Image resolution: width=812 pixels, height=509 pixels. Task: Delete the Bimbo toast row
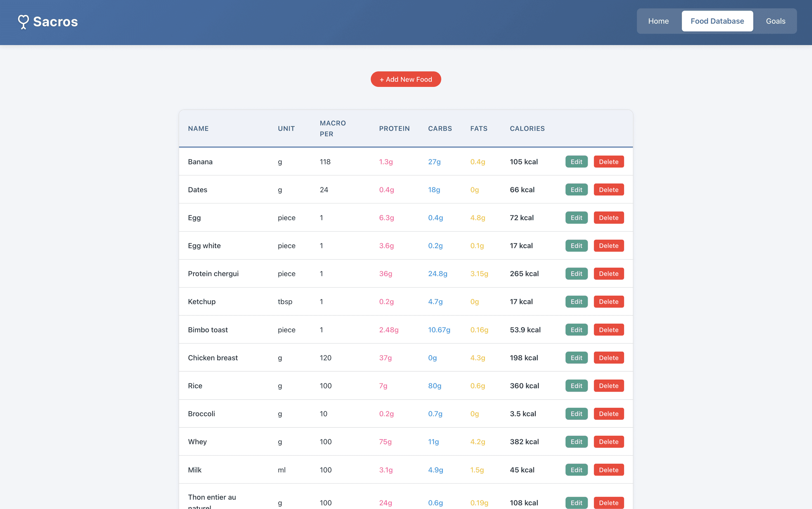[x=608, y=330]
